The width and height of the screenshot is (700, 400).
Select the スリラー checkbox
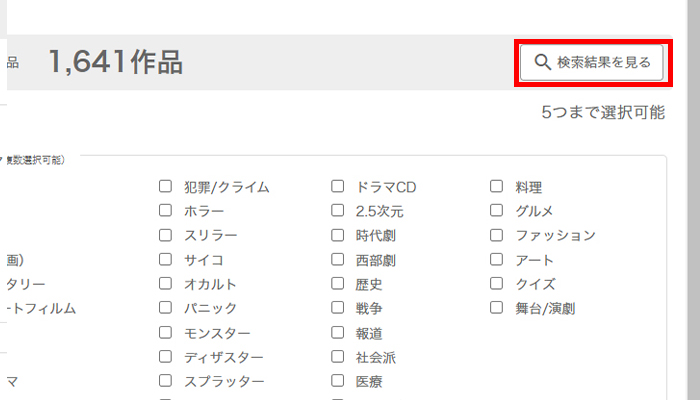pyautogui.click(x=166, y=236)
